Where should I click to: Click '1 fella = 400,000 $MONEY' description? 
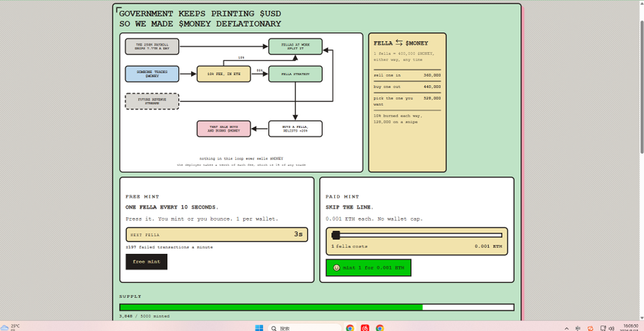(x=404, y=56)
